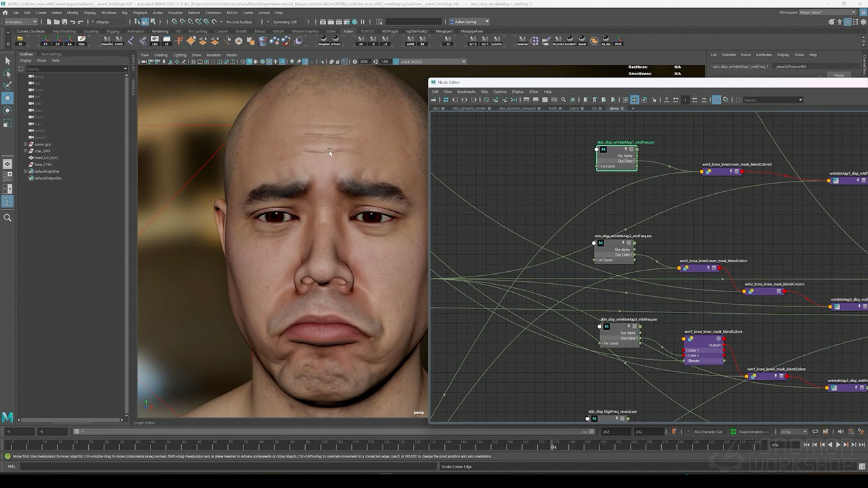
Task: Expand the char_GRP node in the Outliner
Action: (x=25, y=151)
